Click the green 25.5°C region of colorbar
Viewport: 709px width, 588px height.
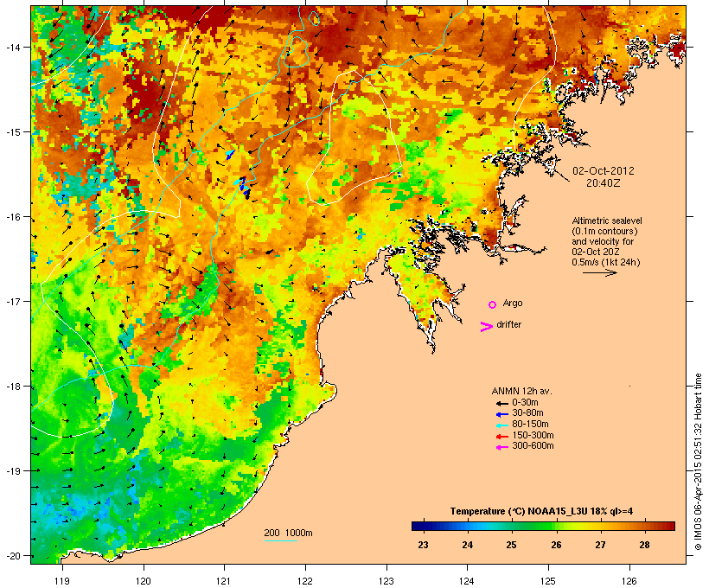pos(534,526)
